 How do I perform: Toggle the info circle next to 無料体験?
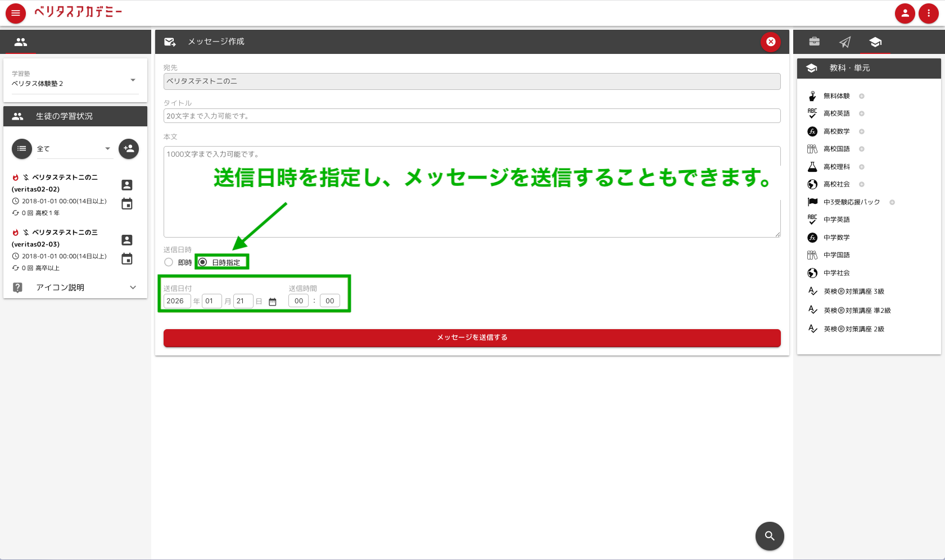tap(861, 96)
